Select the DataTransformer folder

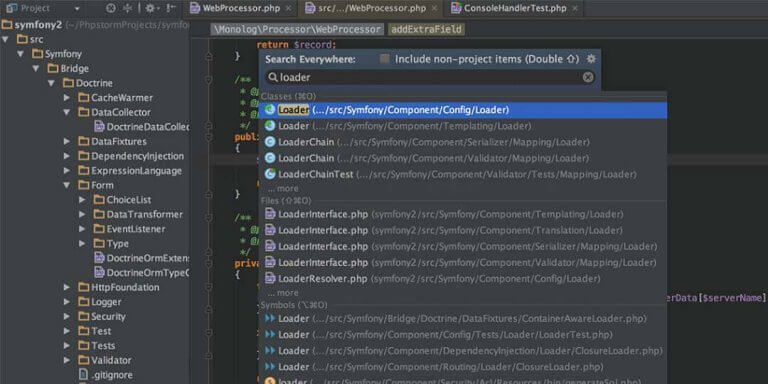pyautogui.click(x=138, y=215)
